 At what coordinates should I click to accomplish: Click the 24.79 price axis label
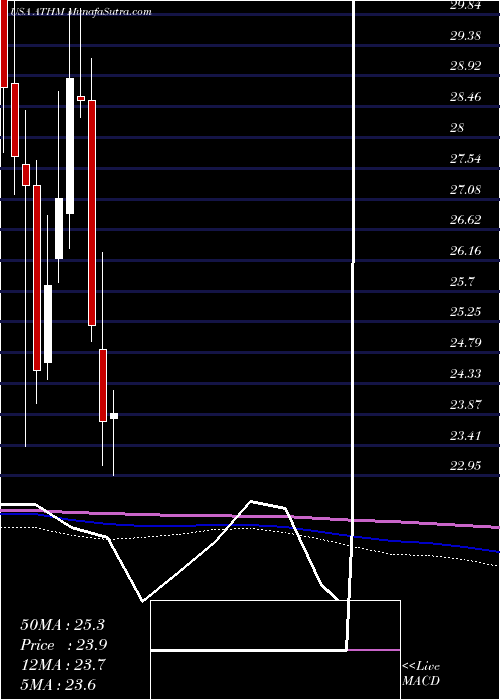point(466,343)
